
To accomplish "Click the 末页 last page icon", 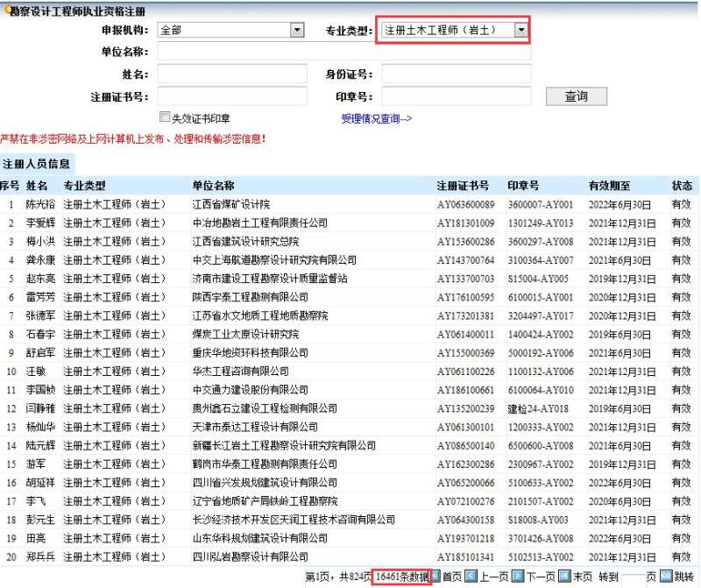I will click(563, 575).
